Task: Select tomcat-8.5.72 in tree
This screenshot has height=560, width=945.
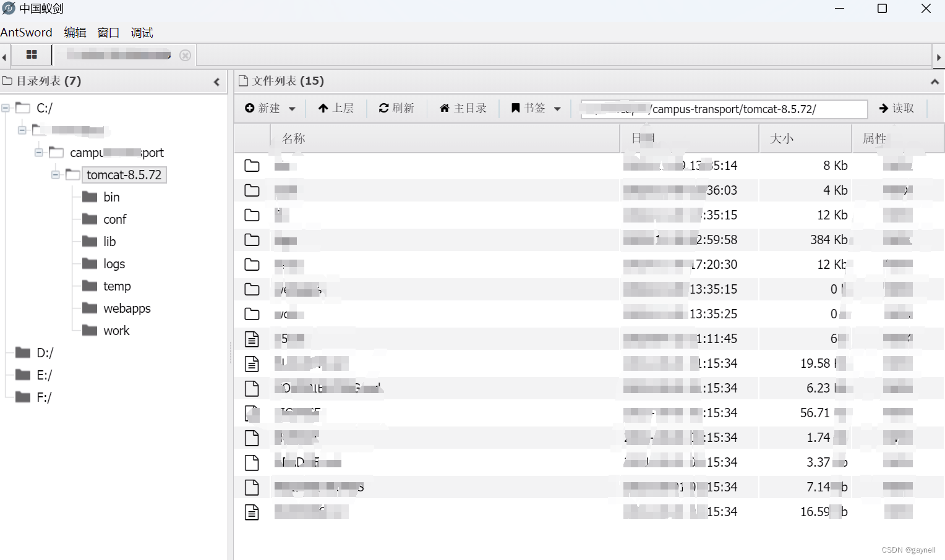Action: pos(124,175)
